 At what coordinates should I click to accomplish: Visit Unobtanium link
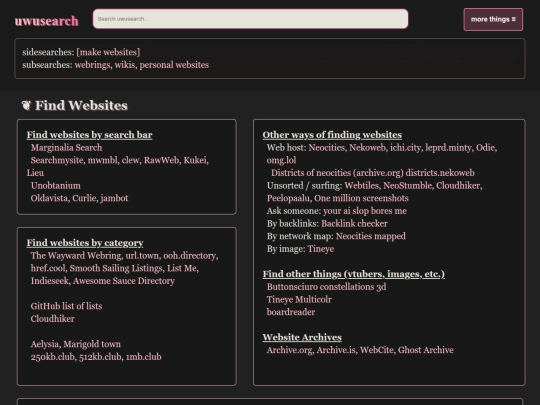click(55, 186)
